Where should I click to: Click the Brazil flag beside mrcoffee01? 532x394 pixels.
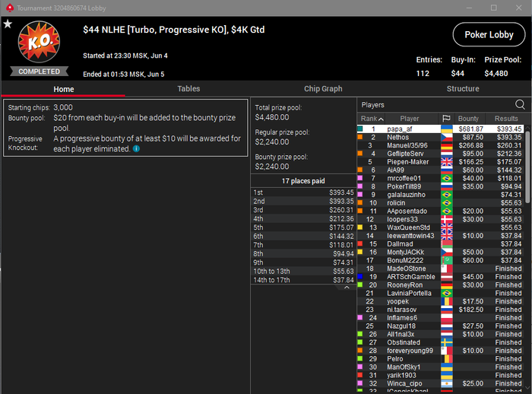click(447, 178)
